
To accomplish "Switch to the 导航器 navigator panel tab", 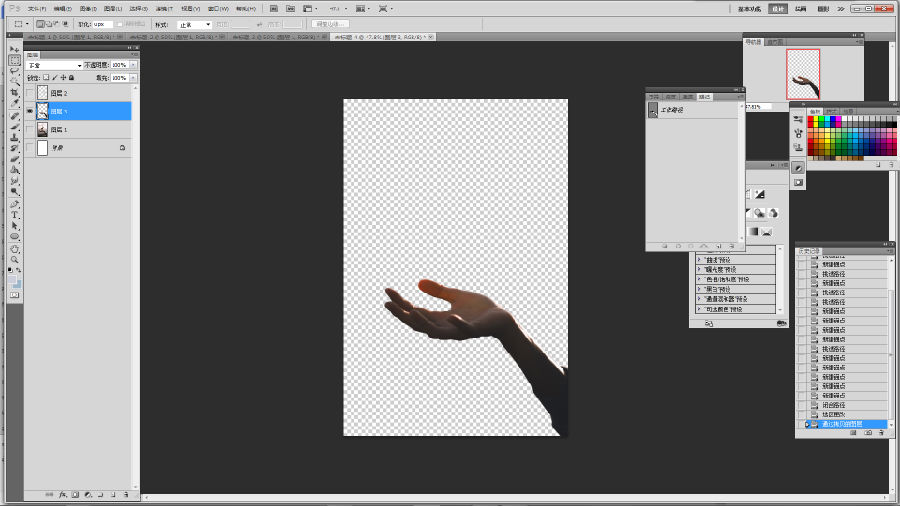I will (753, 42).
